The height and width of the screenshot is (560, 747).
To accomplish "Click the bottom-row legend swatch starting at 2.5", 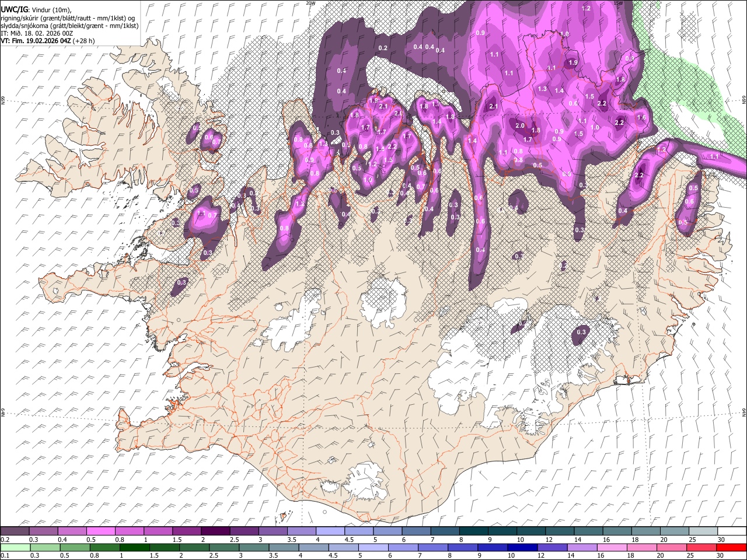I will click(x=224, y=547).
